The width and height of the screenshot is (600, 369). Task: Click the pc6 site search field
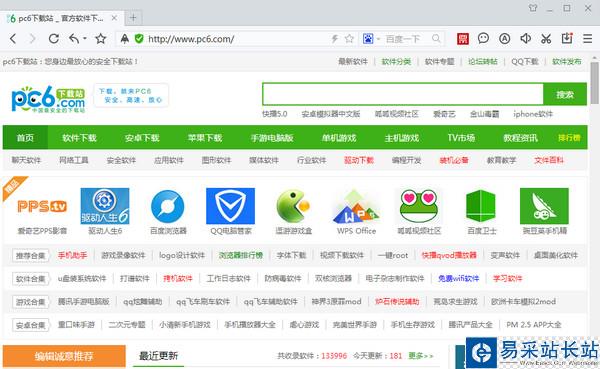coord(403,94)
